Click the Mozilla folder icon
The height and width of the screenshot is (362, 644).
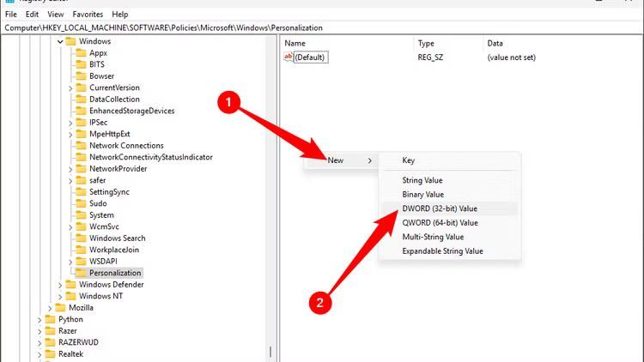(x=61, y=307)
